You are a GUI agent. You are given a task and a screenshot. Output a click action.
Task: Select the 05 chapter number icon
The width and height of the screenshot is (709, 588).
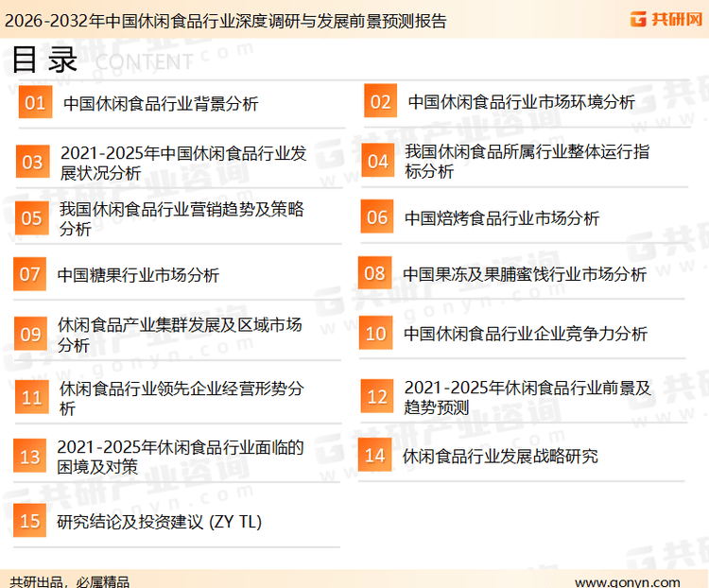pos(32,218)
